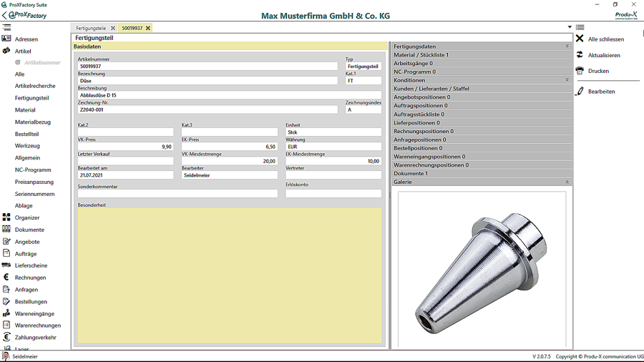Open the Dokumente module icon

tap(6, 230)
